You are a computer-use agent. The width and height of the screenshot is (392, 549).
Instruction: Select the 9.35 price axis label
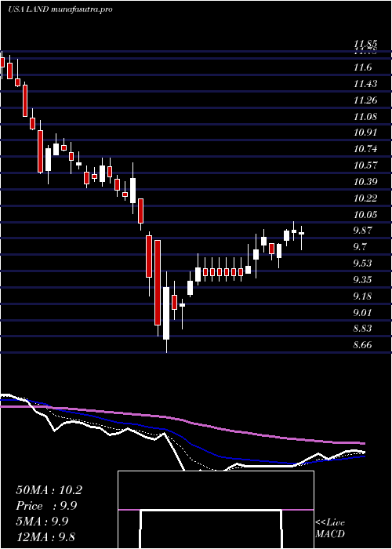coord(362,280)
